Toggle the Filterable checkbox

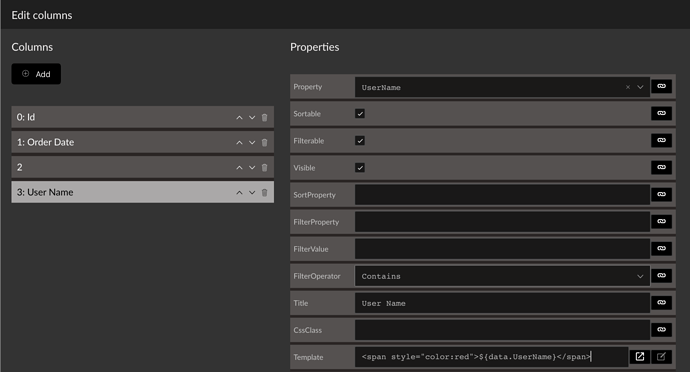point(360,141)
